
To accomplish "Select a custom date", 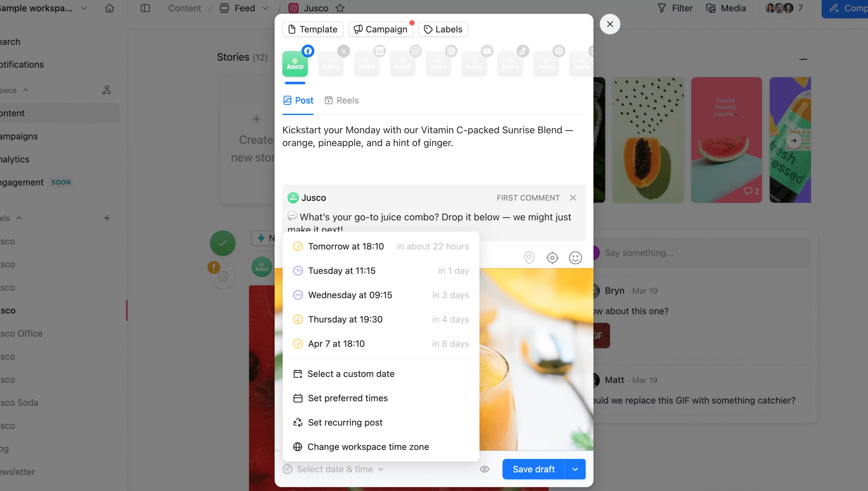I will coord(381,374).
